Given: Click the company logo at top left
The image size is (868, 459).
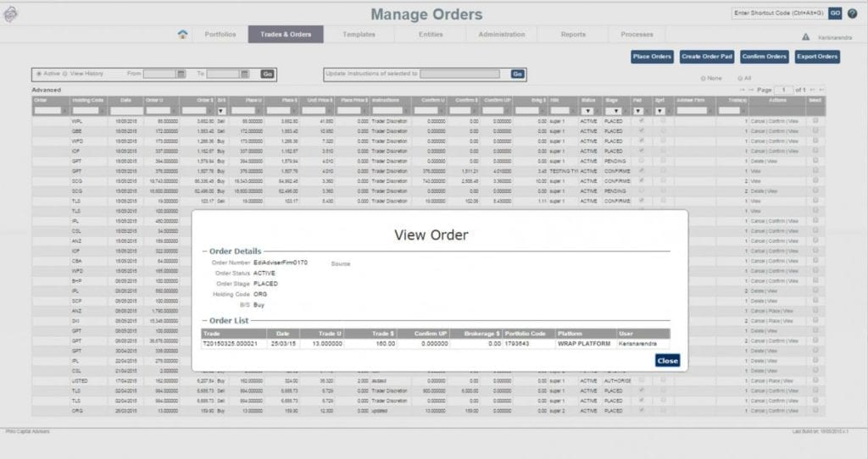Looking at the screenshot, I should [12, 15].
